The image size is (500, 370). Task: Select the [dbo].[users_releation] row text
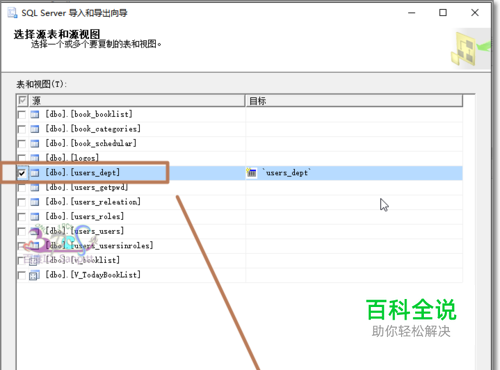tap(93, 202)
